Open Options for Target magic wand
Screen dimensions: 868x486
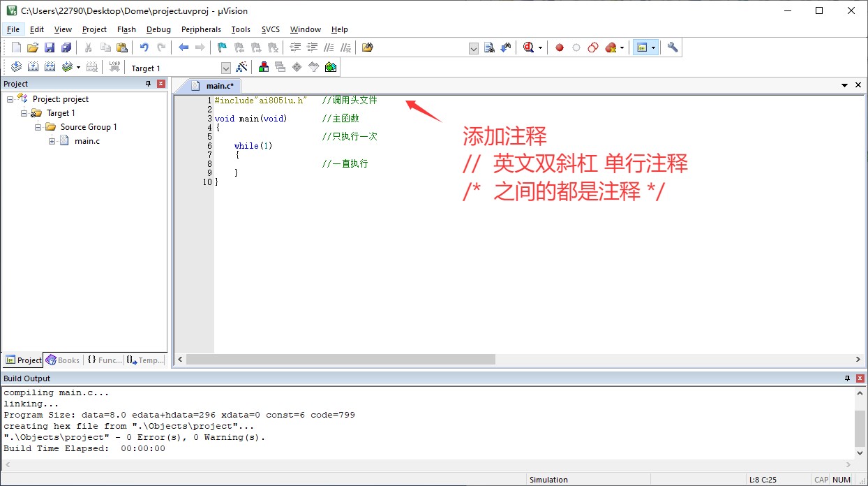coord(241,67)
